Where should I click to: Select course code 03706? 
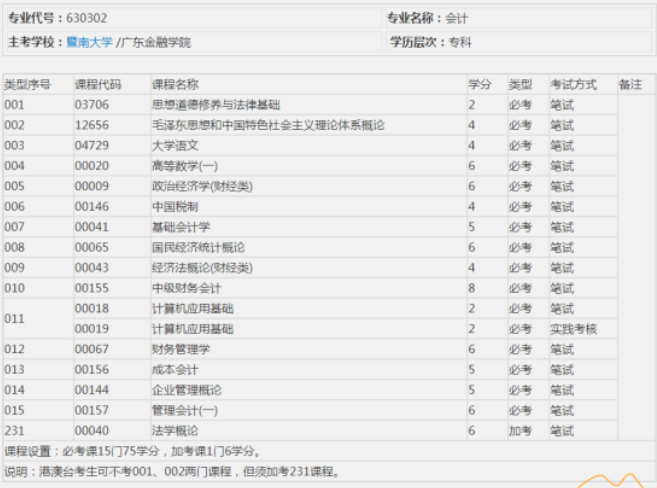tap(92, 105)
